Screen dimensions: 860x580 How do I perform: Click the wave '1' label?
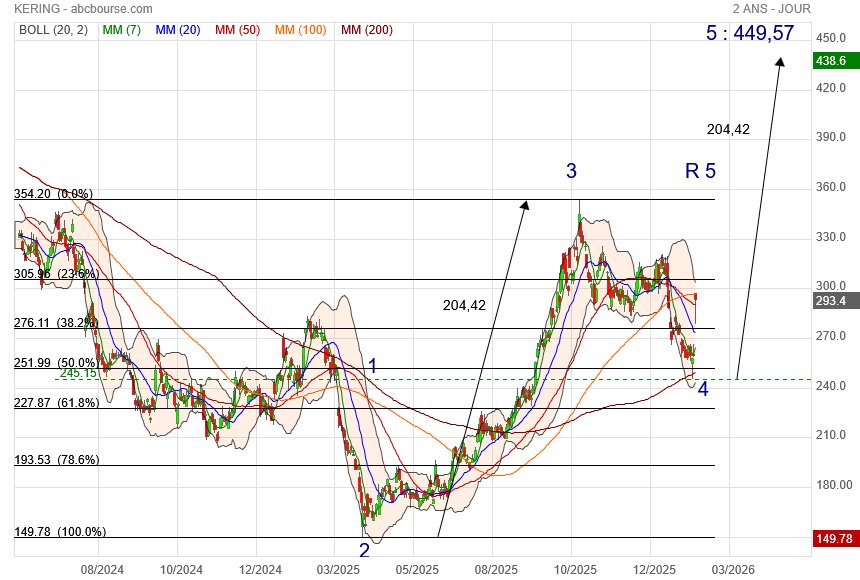(373, 365)
